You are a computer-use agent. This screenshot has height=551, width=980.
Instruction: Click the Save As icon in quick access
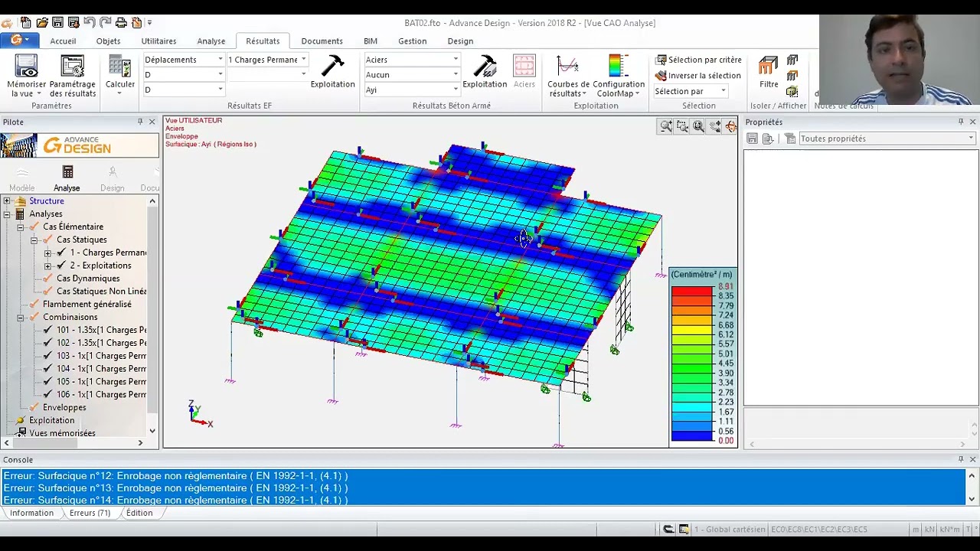tap(73, 23)
